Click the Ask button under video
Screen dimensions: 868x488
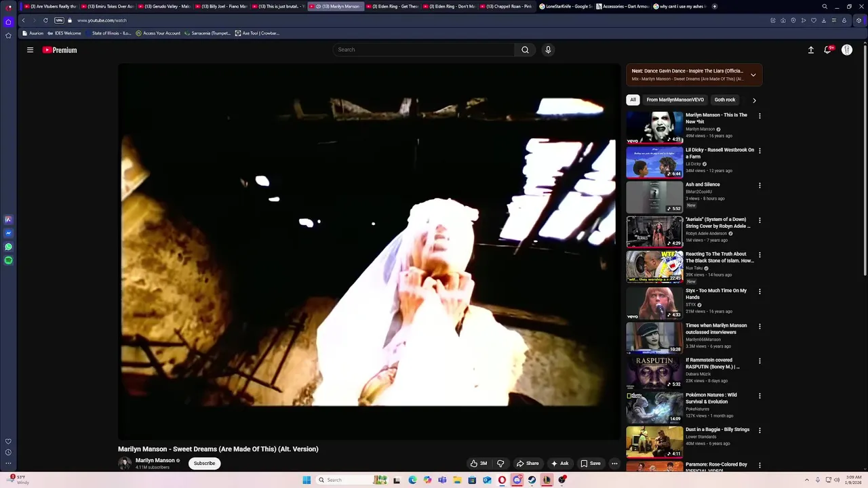click(x=559, y=464)
